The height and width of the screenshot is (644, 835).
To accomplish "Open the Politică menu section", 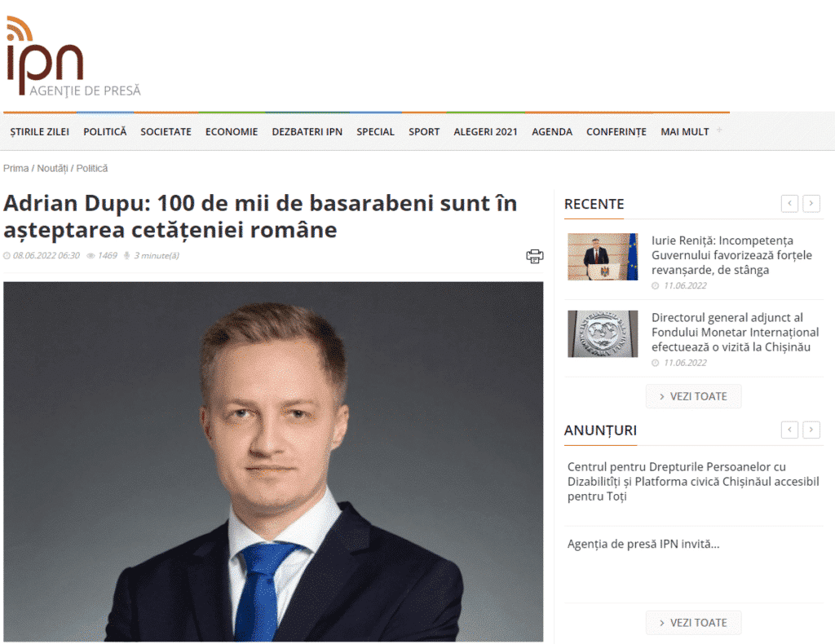I will coord(105,131).
